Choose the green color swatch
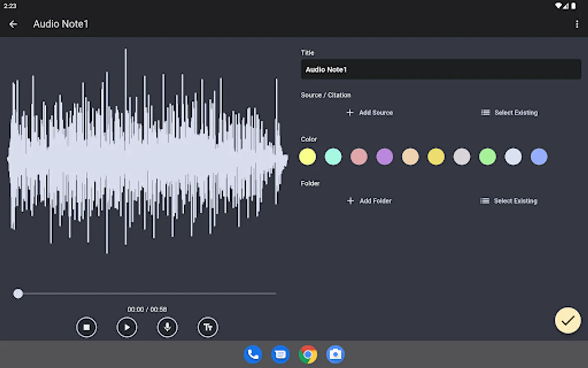The image size is (588, 368). (x=488, y=157)
